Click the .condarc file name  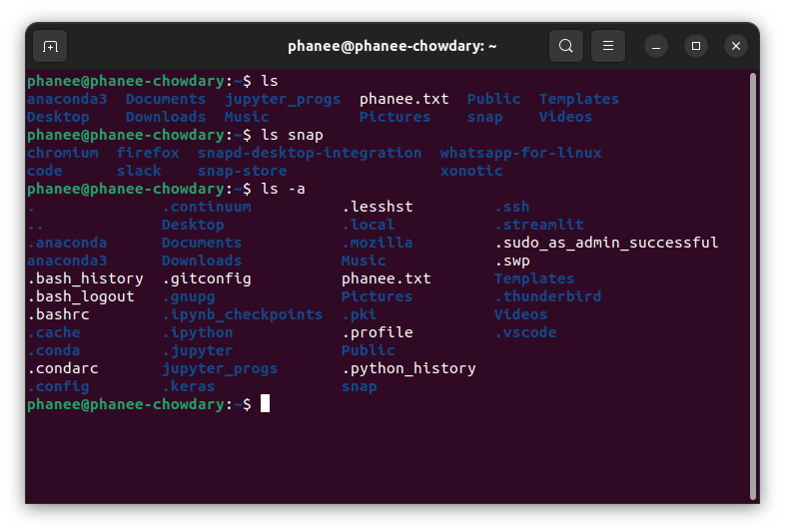[x=63, y=369]
